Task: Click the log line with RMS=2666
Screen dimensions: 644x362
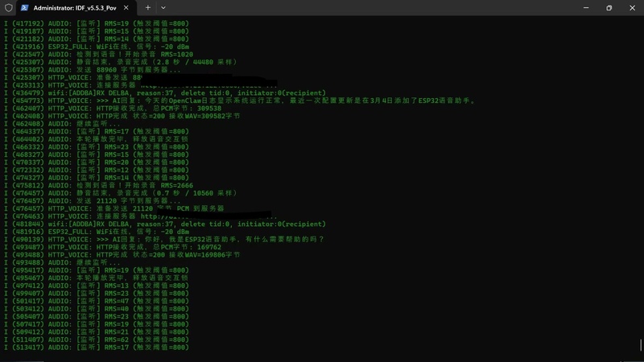Action: [x=98, y=186]
